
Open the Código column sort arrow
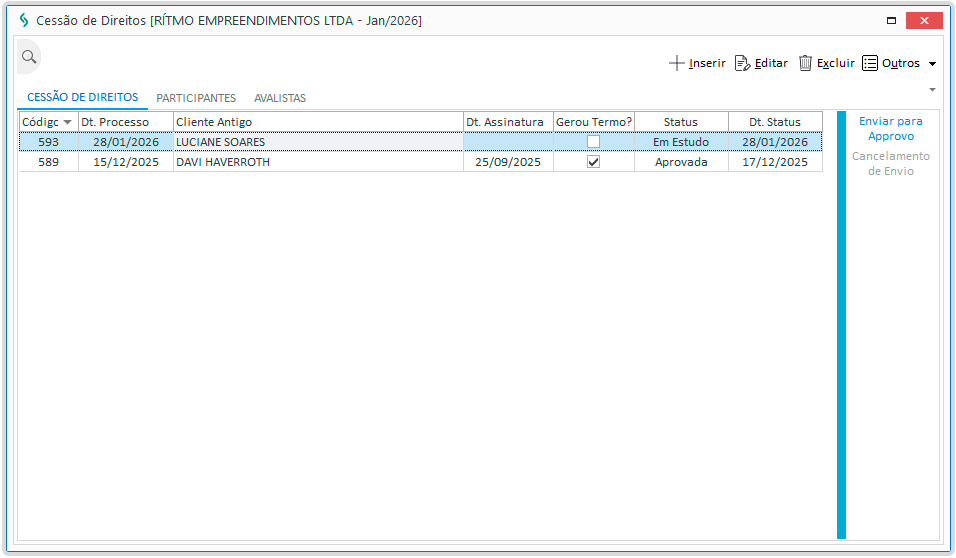pyautogui.click(x=68, y=123)
